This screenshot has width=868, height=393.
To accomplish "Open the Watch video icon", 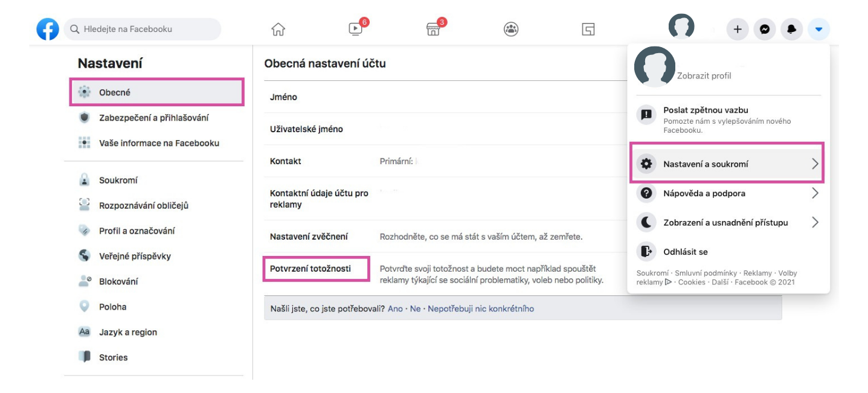I will [356, 28].
